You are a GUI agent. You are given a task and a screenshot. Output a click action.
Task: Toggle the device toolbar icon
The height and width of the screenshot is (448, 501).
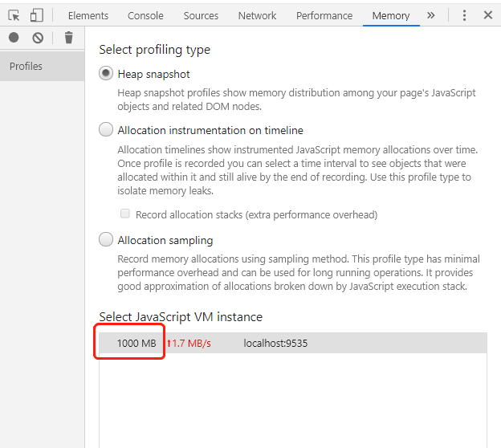click(x=36, y=15)
